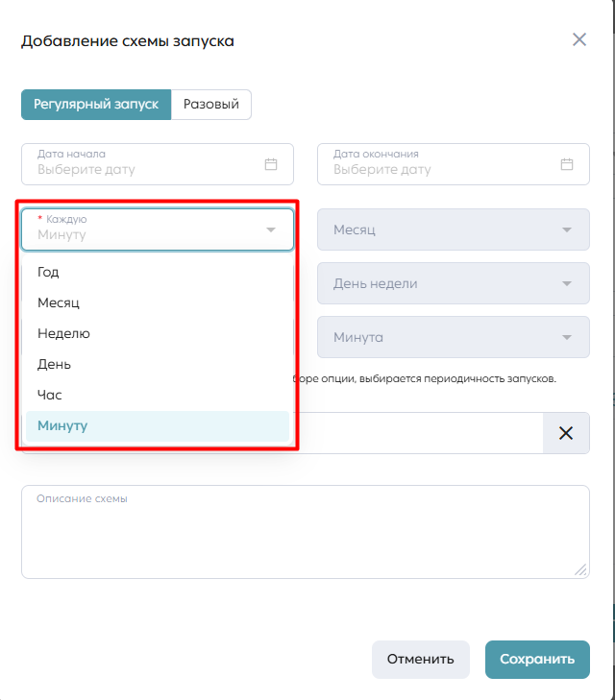Pick Час in the dropdown list
This screenshot has width=615, height=700.
point(158,395)
